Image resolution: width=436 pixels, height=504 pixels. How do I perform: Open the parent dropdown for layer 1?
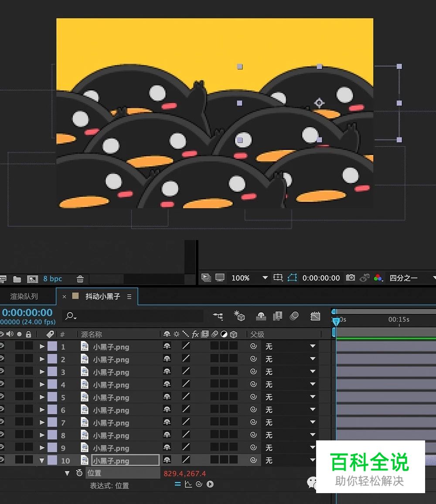312,346
